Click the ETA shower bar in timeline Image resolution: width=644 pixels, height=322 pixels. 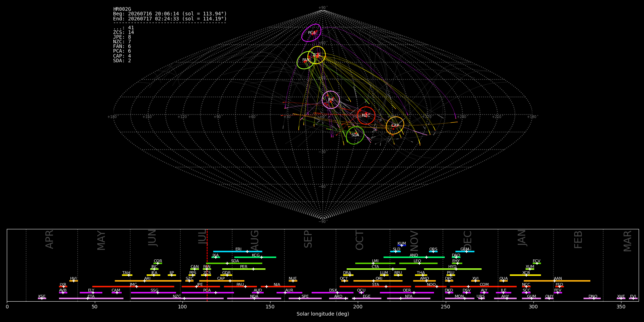(x=91, y=298)
